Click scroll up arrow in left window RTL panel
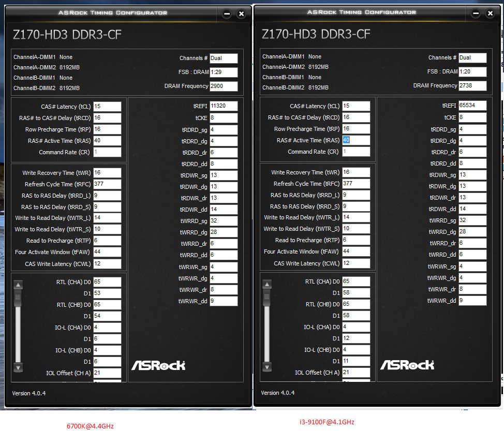This screenshot has height=445, width=504. click(x=18, y=285)
